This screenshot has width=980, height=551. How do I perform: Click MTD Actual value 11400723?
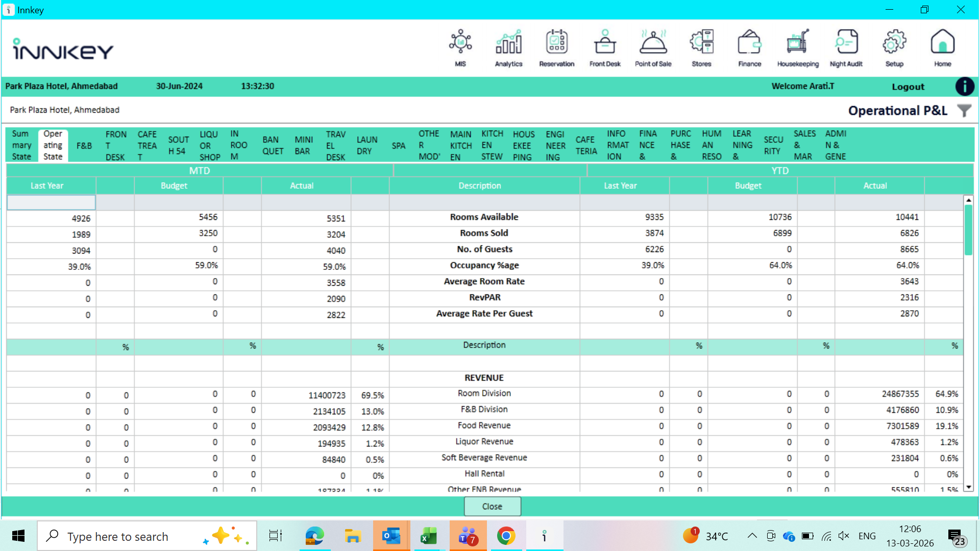327,395
